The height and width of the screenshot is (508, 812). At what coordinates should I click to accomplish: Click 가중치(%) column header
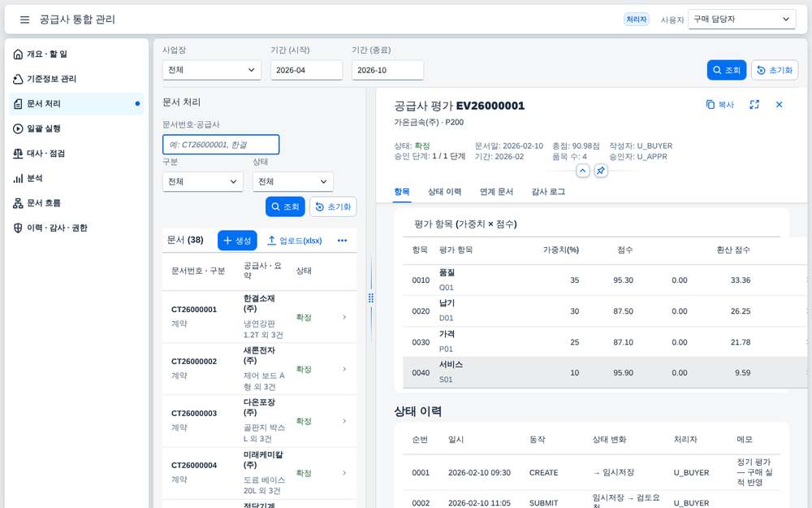point(560,250)
